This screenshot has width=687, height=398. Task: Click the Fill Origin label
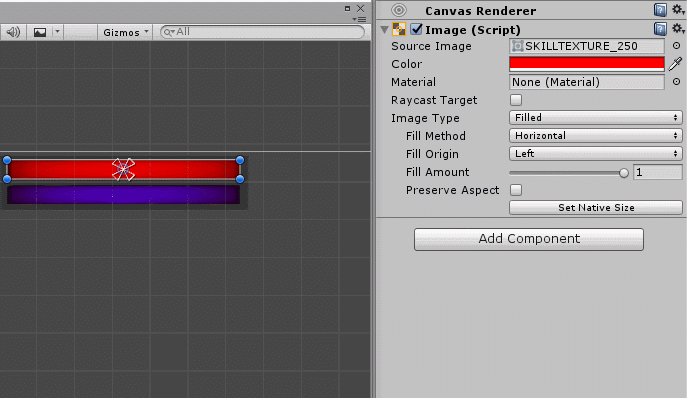tap(432, 154)
